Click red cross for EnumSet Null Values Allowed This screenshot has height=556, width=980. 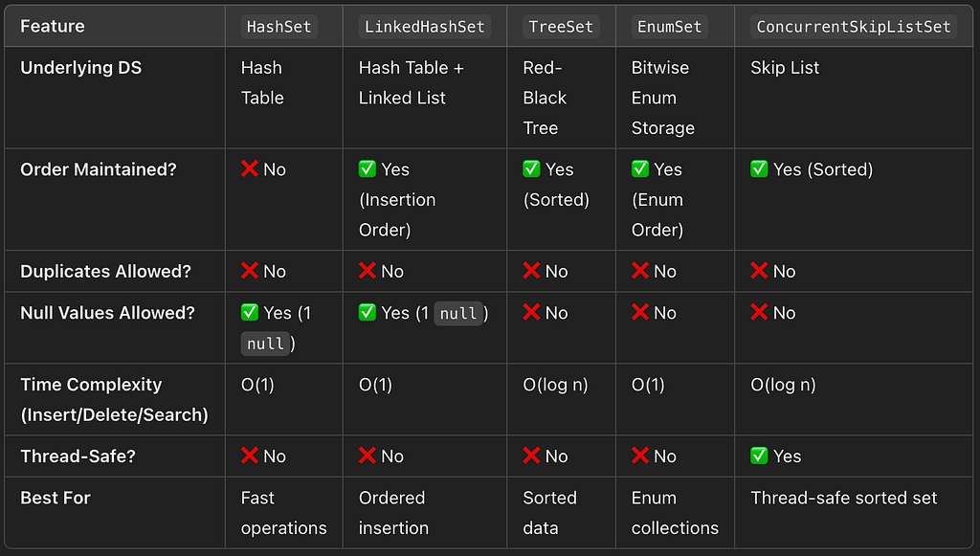click(x=640, y=312)
